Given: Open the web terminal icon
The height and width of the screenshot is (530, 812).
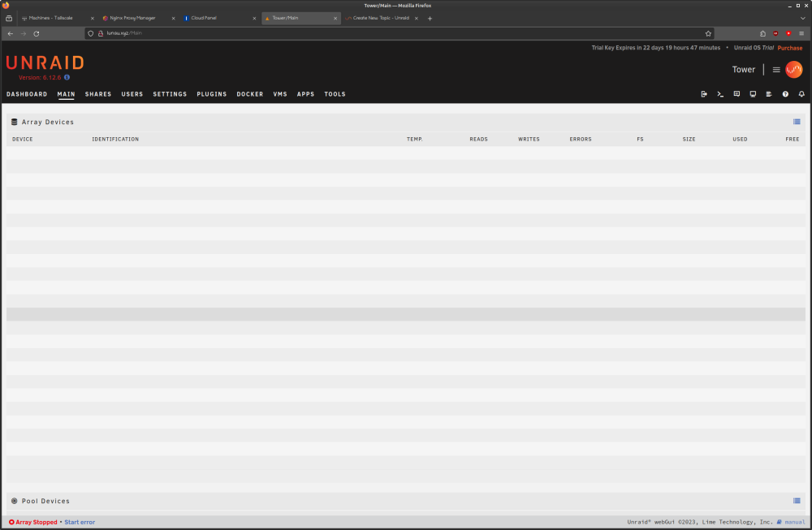Looking at the screenshot, I should [719, 94].
